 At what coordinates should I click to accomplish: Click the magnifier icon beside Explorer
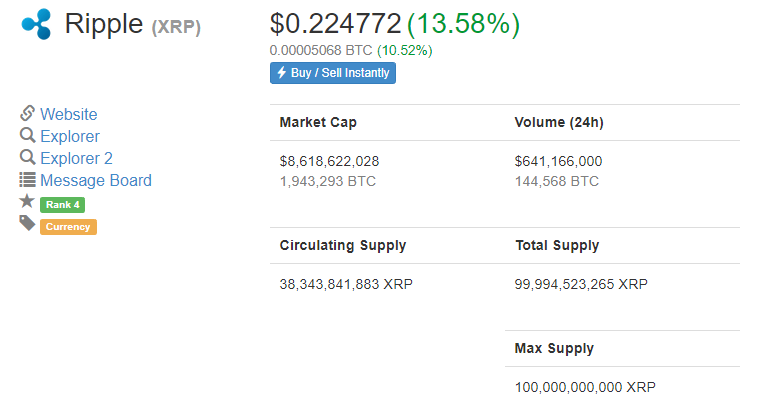[x=28, y=136]
